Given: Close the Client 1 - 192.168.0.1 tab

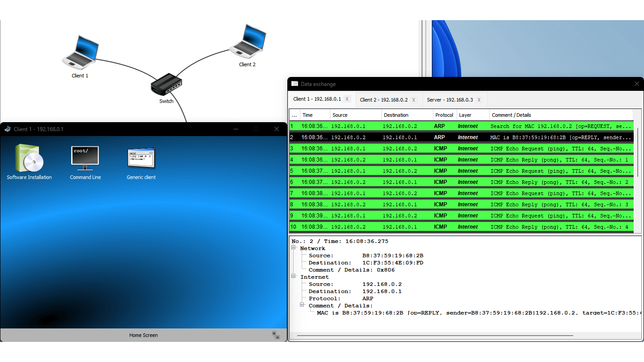Looking at the screenshot, I should click(x=347, y=99).
